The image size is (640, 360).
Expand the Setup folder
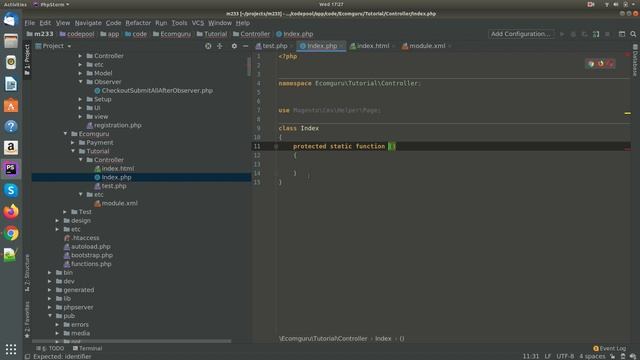pos(80,99)
